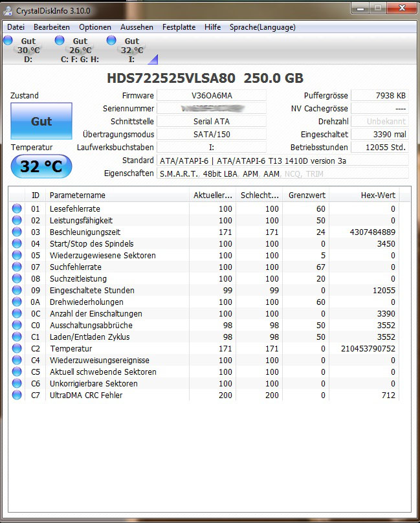
Task: Open the Festplatte menu
Action: point(179,27)
